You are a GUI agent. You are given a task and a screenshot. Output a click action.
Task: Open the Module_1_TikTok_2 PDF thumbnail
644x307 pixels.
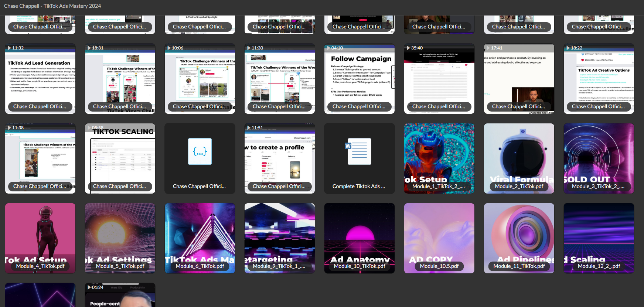point(439,158)
